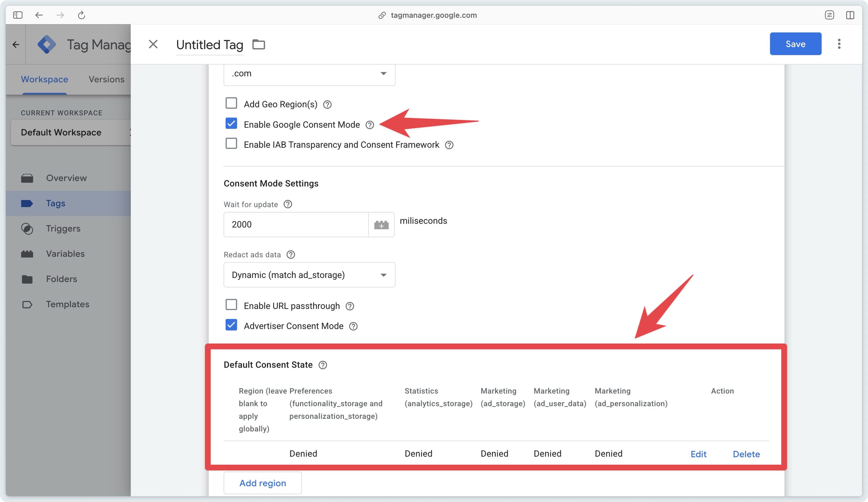Click the Tag Manager back arrow
Screen dimensions: 868x502
pos(16,44)
